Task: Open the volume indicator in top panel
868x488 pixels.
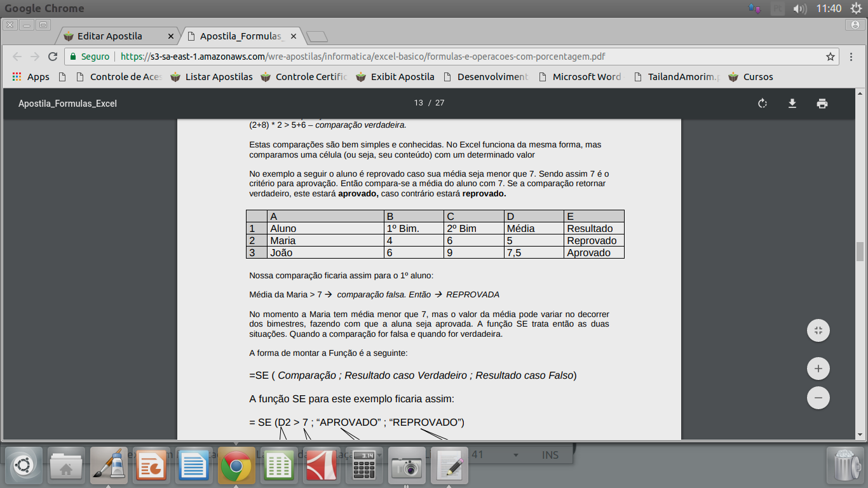Action: pyautogui.click(x=801, y=9)
